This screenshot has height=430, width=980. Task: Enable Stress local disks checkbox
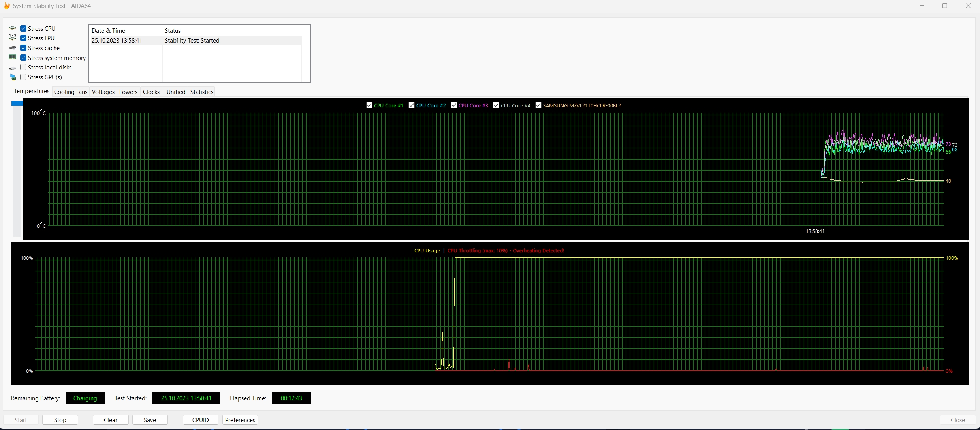[23, 67]
